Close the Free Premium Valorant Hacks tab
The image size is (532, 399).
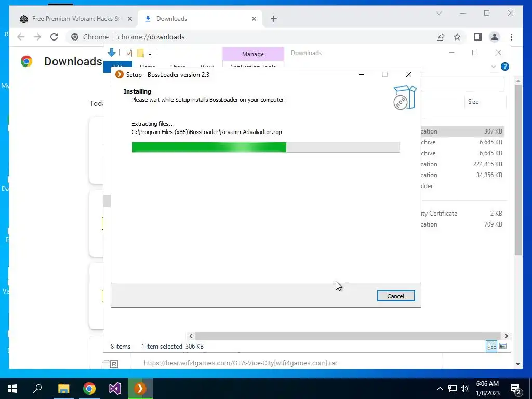pos(129,19)
